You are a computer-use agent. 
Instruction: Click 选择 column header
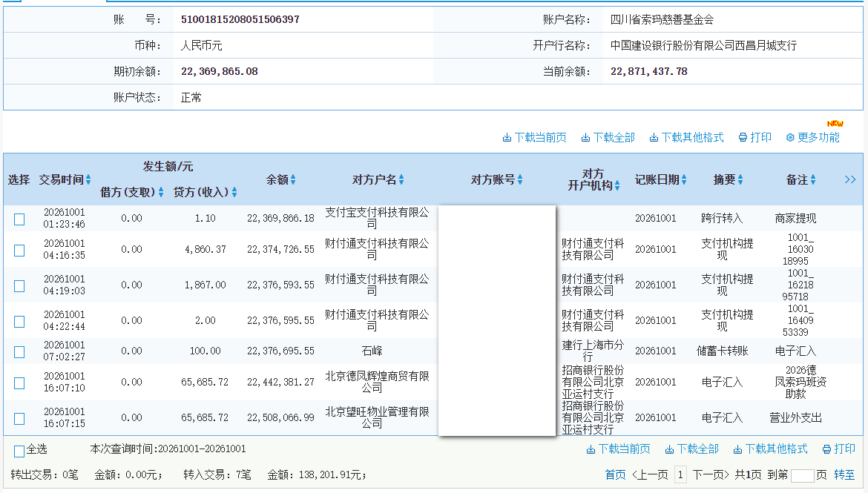click(x=19, y=180)
